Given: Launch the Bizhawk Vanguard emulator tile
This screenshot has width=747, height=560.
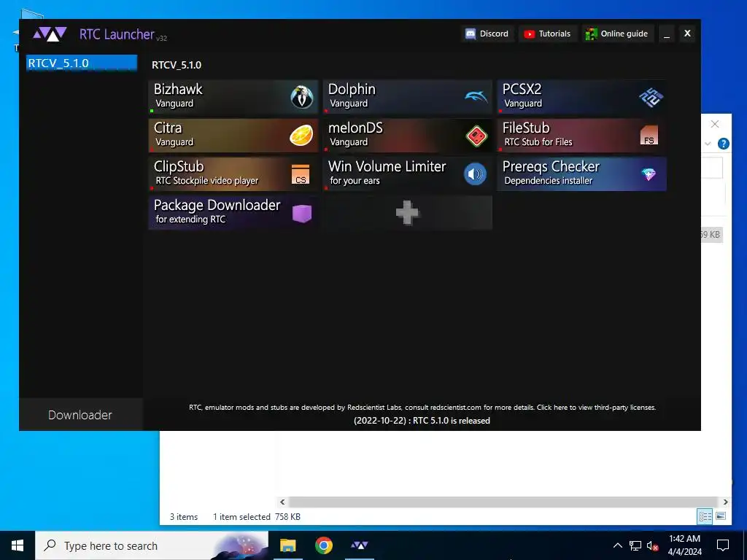Looking at the screenshot, I should coord(233,97).
